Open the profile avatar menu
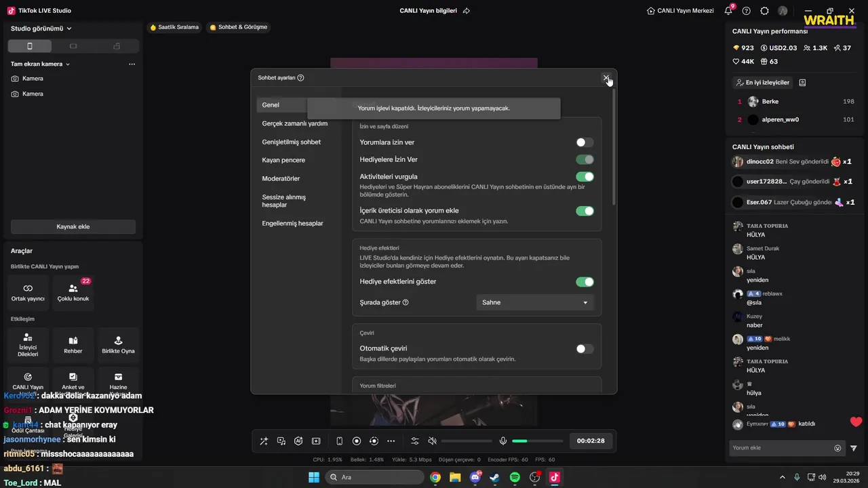Screen dimensions: 868x488 (783, 11)
